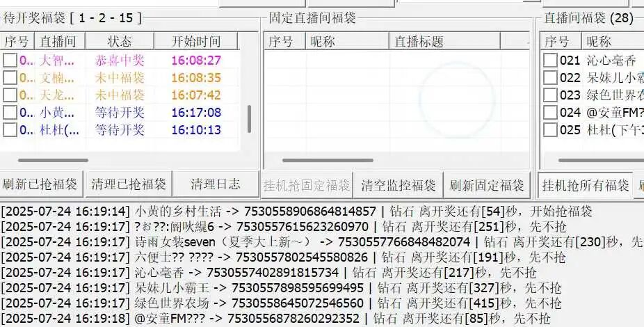Select the nickname @安童FM in the right list
Screen dimensions: 644x327
coord(615,112)
